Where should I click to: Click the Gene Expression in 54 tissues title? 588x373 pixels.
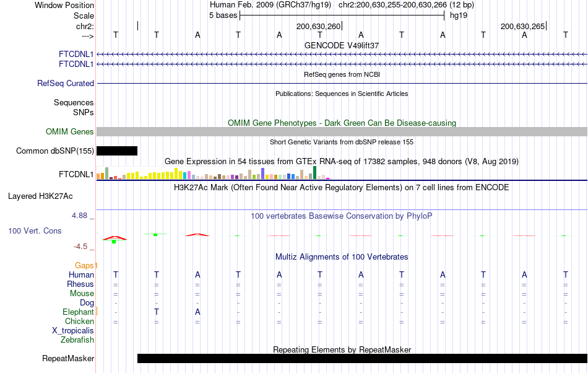pyautogui.click(x=342, y=161)
